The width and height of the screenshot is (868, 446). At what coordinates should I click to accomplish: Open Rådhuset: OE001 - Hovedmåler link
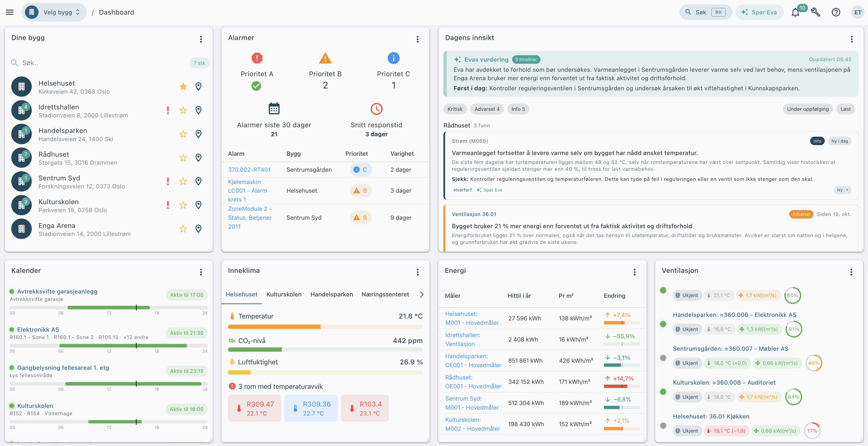(473, 382)
